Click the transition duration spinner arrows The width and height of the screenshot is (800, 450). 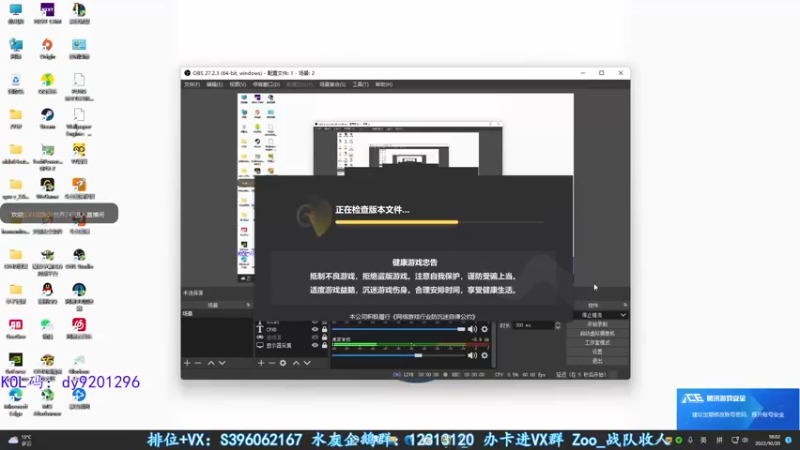(558, 325)
